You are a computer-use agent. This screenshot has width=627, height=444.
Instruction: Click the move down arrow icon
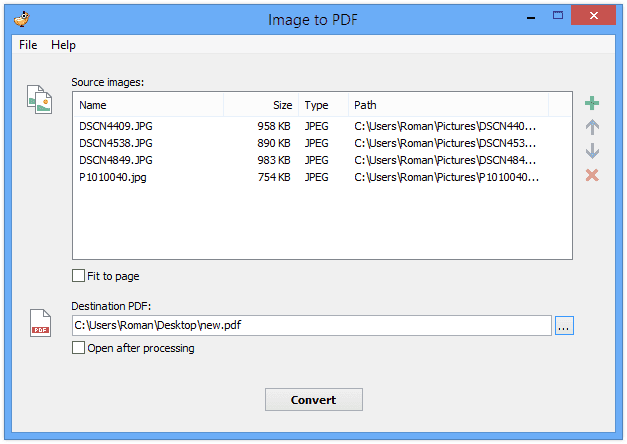click(592, 151)
